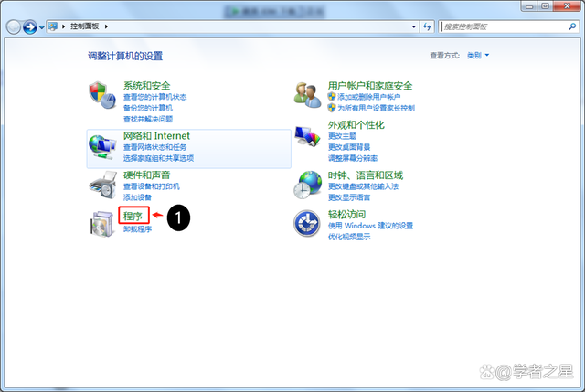
Task: Open the 用户帐户和家庭安全 people icon
Action: coord(307,93)
